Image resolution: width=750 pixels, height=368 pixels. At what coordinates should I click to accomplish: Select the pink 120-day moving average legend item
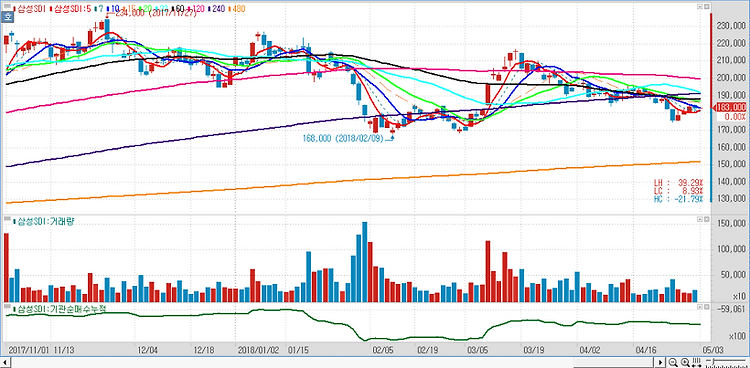(196, 9)
